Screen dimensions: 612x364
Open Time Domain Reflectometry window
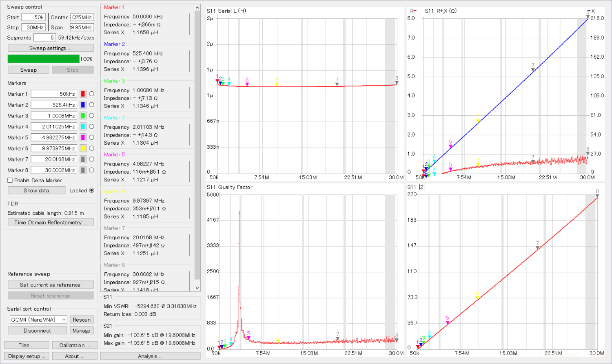pos(51,223)
